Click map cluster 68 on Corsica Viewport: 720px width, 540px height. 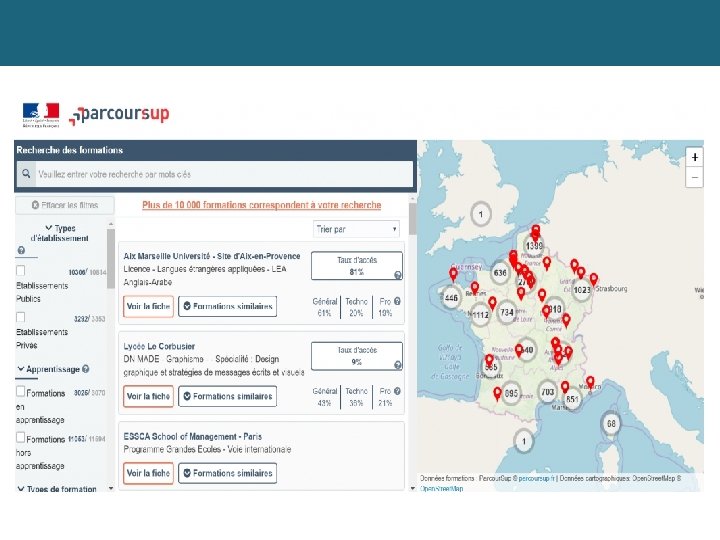(611, 423)
